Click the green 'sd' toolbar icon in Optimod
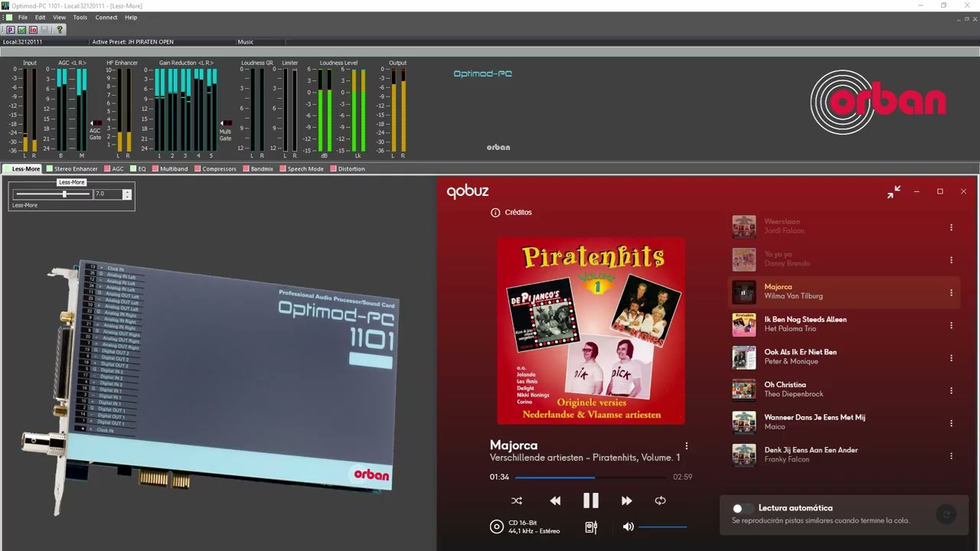 click(x=22, y=30)
